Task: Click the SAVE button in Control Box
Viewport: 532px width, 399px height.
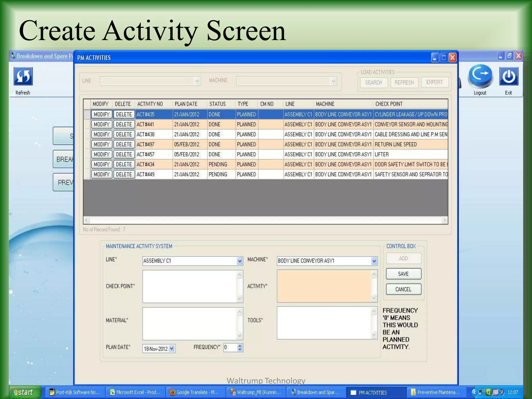Action: point(403,274)
